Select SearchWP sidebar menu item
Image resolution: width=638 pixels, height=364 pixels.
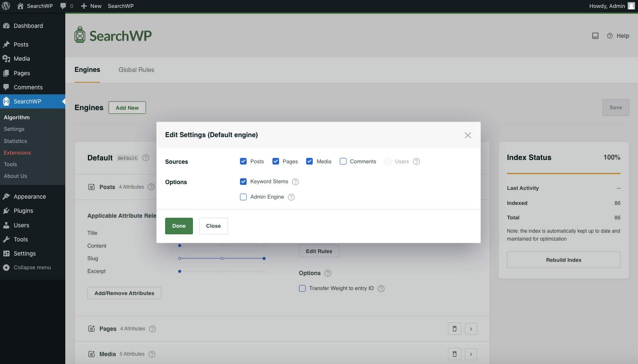pyautogui.click(x=32, y=101)
